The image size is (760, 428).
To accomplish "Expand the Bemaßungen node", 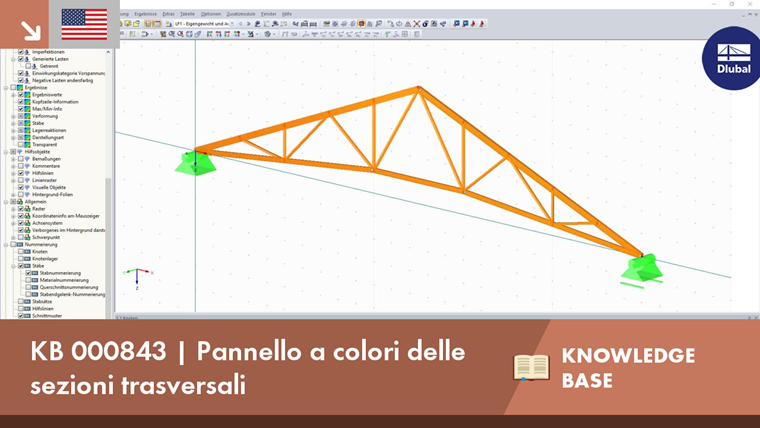I will (x=14, y=159).
